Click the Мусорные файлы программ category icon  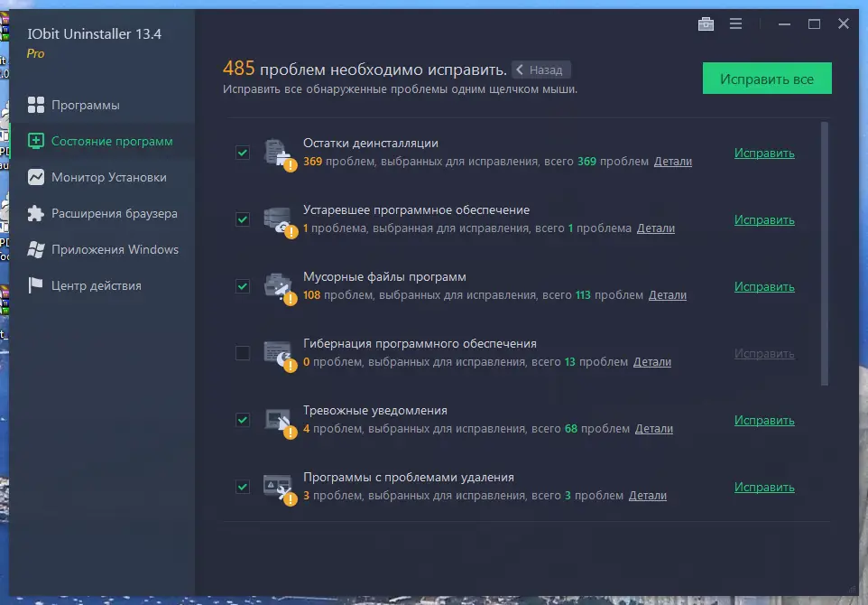pos(280,287)
